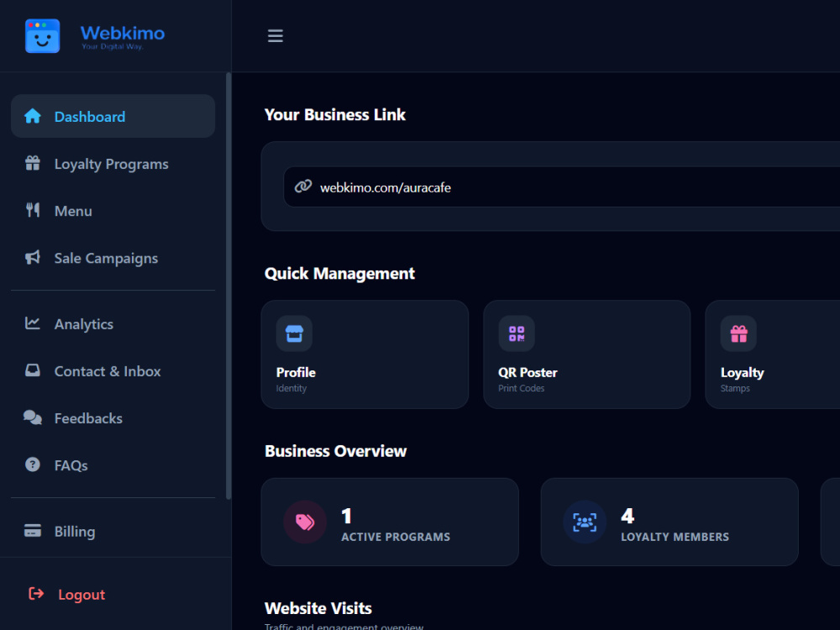Open Analytics page
Image resolution: width=840 pixels, height=630 pixels.
[x=113, y=323]
